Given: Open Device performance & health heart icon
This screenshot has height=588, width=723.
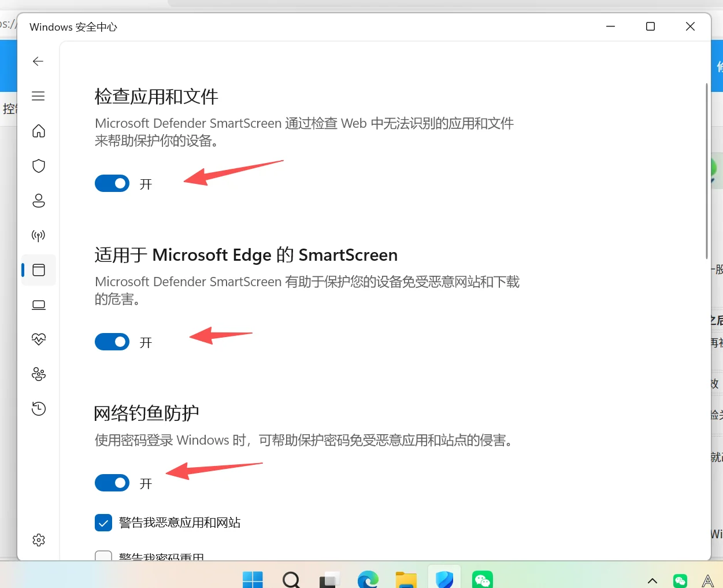Looking at the screenshot, I should pos(39,339).
